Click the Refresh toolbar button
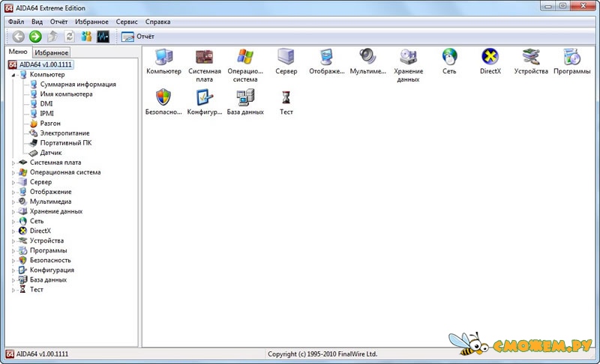The height and width of the screenshot is (364, 600). click(69, 37)
